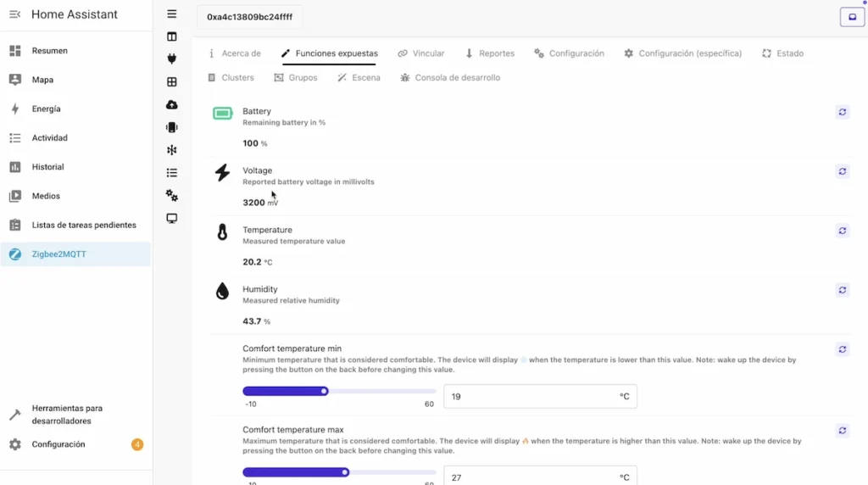868x485 pixels.
Task: Open Herramientas para desarrolladores
Action: [67, 415]
